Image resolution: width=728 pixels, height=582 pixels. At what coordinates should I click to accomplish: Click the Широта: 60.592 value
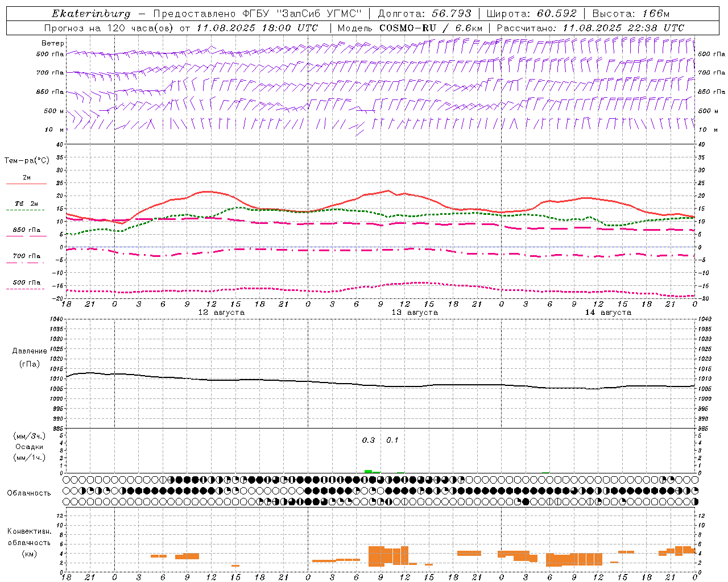tap(532, 14)
